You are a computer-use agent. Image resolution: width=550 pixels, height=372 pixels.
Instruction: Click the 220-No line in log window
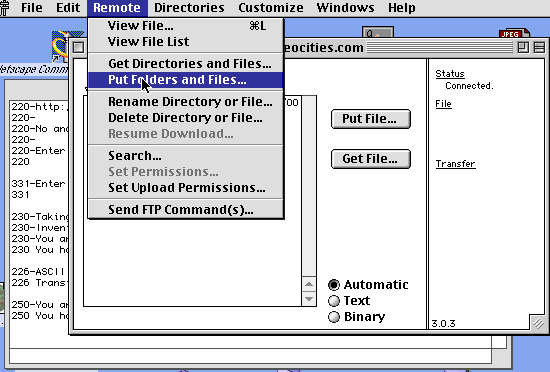coord(40,129)
